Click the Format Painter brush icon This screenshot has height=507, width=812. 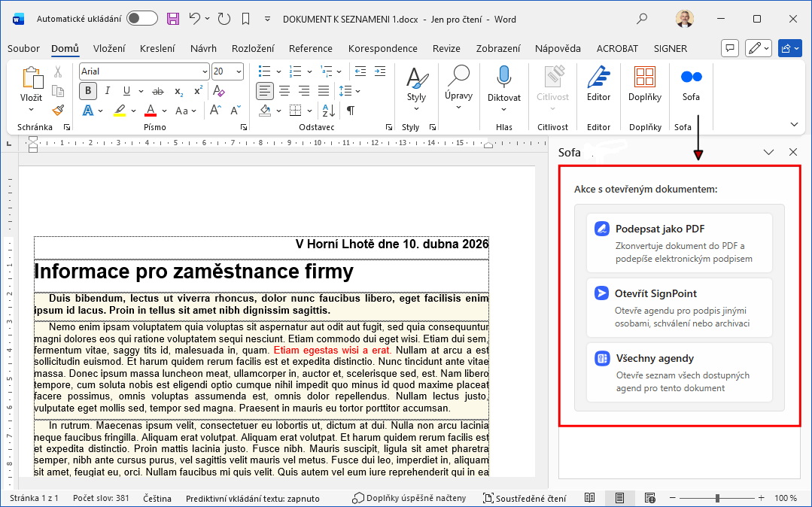click(x=58, y=110)
